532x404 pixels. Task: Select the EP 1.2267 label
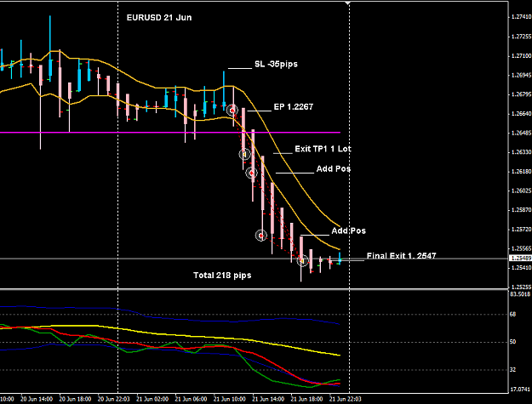tap(294, 107)
